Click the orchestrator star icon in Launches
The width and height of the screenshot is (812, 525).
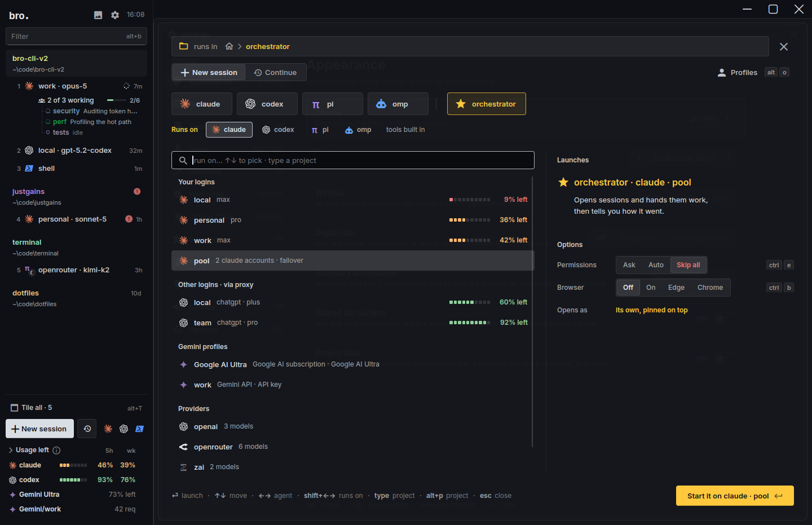pyautogui.click(x=563, y=182)
